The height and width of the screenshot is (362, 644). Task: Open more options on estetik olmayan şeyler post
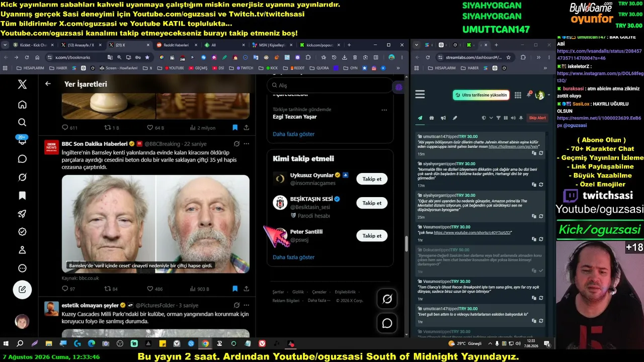pyautogui.click(x=246, y=305)
